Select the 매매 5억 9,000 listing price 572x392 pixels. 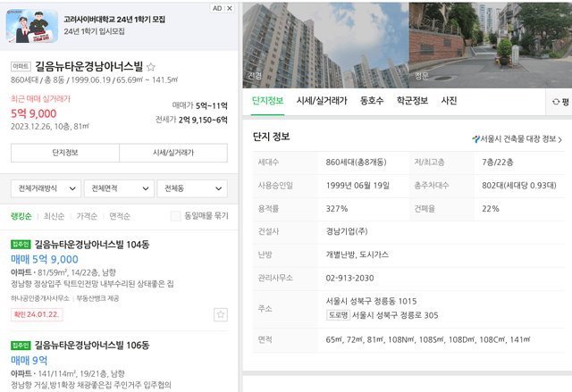[45, 259]
